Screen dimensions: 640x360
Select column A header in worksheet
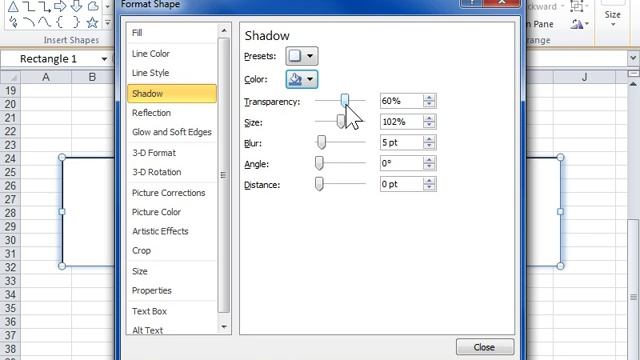click(x=46, y=77)
